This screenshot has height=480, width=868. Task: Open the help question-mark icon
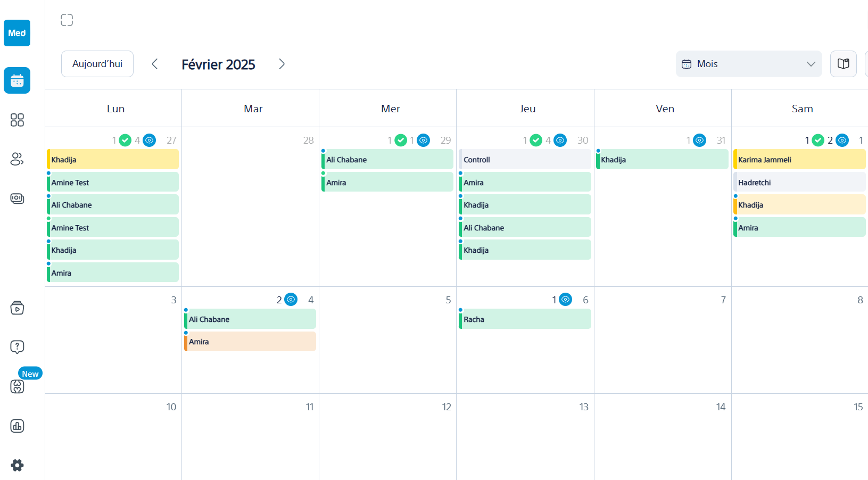(17, 346)
